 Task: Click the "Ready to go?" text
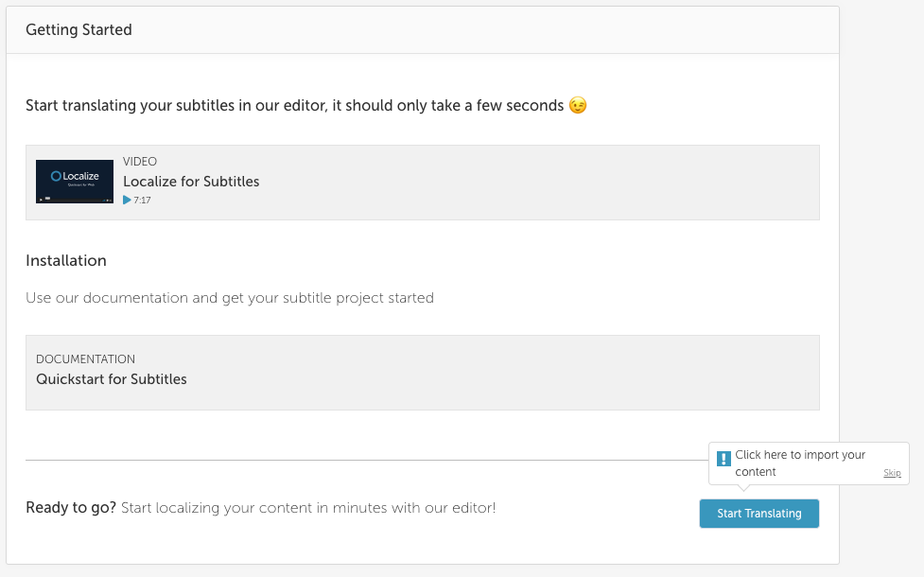(x=71, y=507)
